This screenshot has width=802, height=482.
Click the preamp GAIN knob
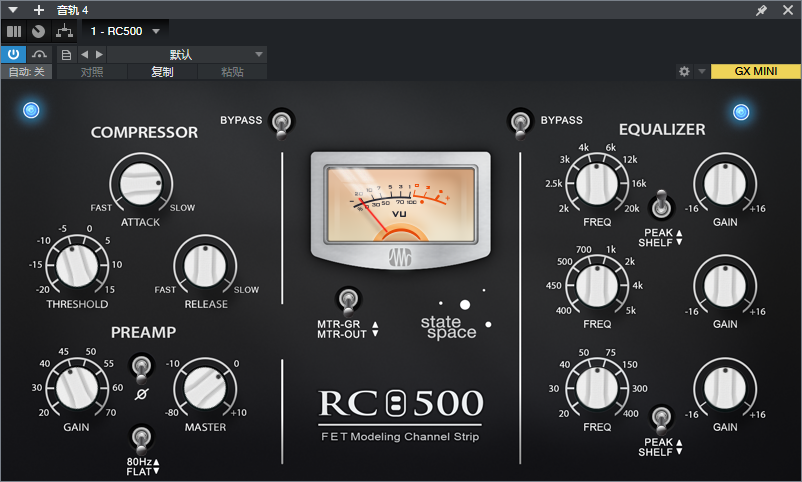pos(77,388)
